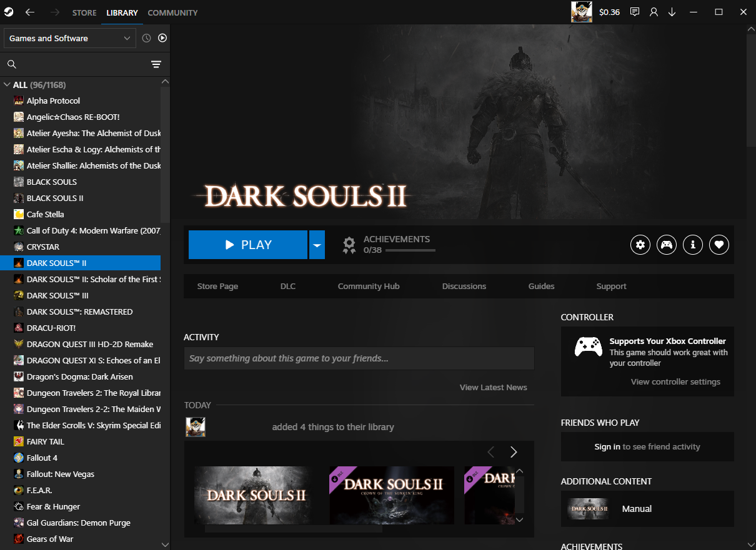The height and width of the screenshot is (550, 756).
Task: Go forward with the right arrow
Action: point(54,12)
